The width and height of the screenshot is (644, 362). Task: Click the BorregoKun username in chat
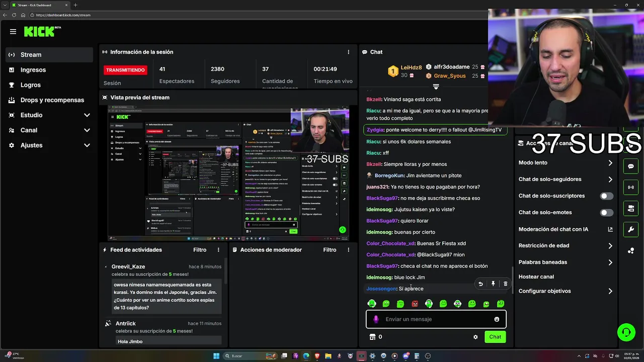point(389,175)
